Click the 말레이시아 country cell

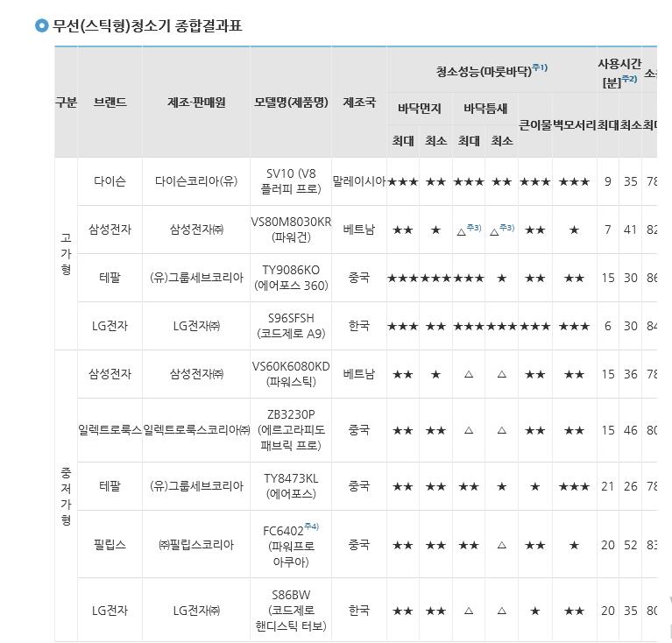tap(359, 181)
